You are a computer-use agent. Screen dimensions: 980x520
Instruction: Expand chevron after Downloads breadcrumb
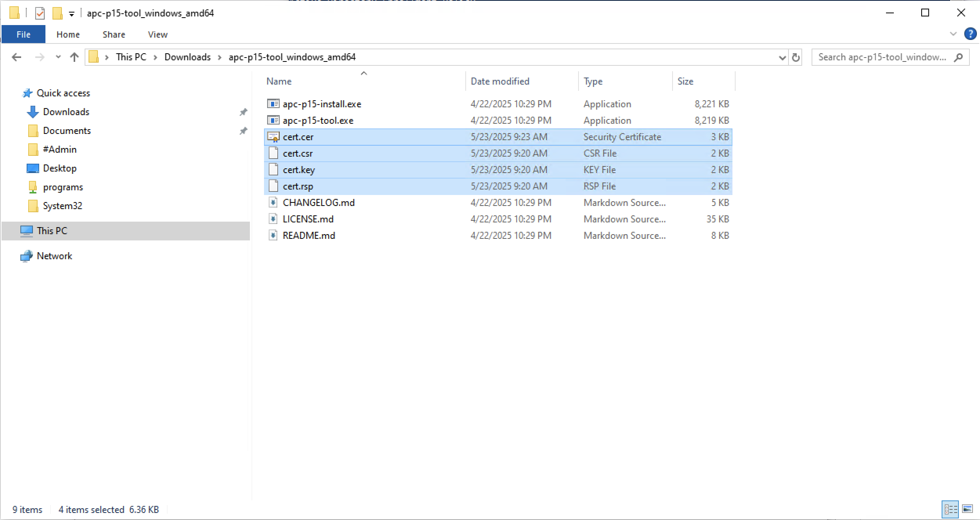pyautogui.click(x=220, y=58)
